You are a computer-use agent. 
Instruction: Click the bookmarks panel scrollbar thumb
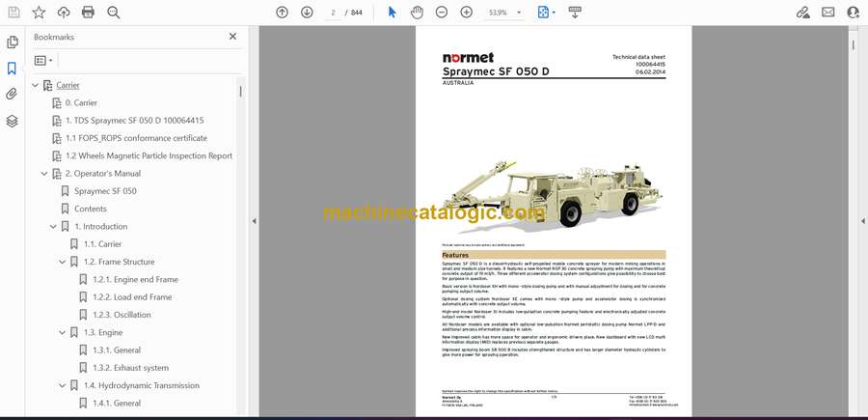tap(240, 92)
